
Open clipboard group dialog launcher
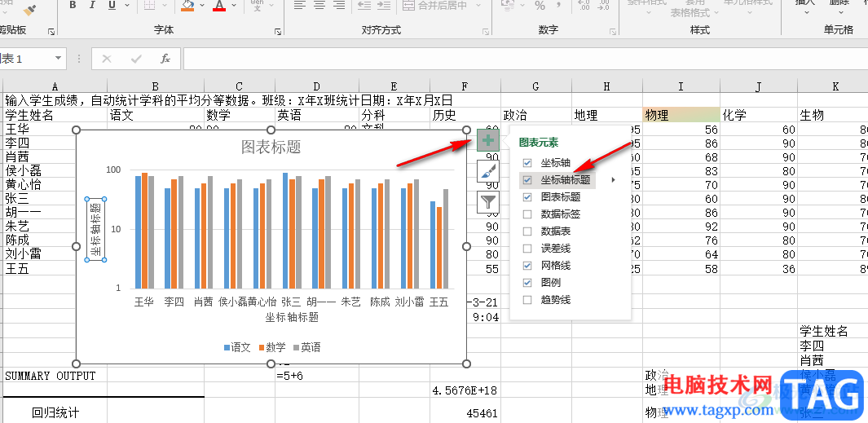[51, 32]
